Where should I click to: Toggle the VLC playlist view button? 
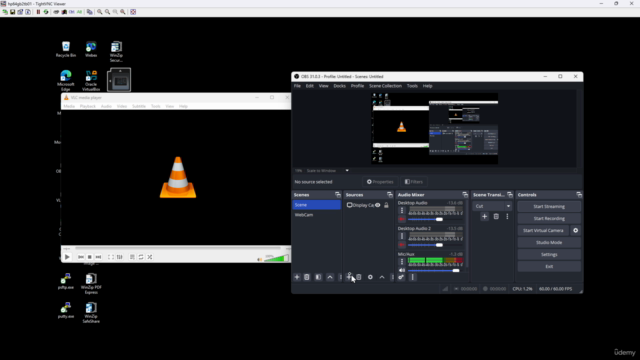click(x=132, y=257)
